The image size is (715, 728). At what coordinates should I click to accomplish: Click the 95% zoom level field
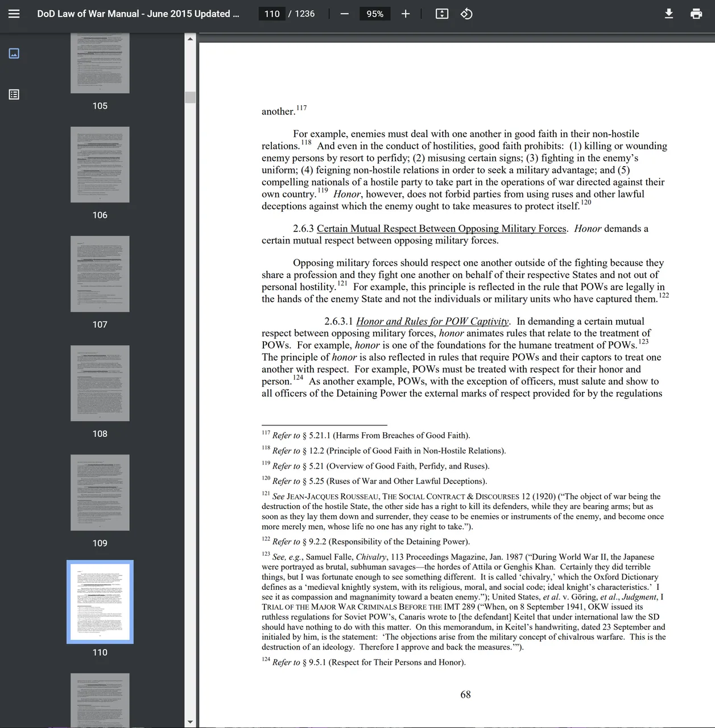375,14
